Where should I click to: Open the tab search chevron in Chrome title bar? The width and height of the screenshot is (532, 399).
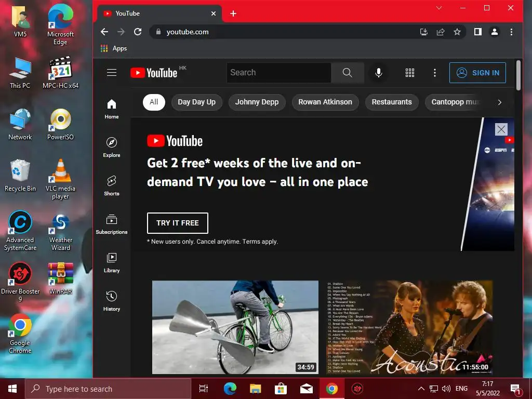click(438, 8)
